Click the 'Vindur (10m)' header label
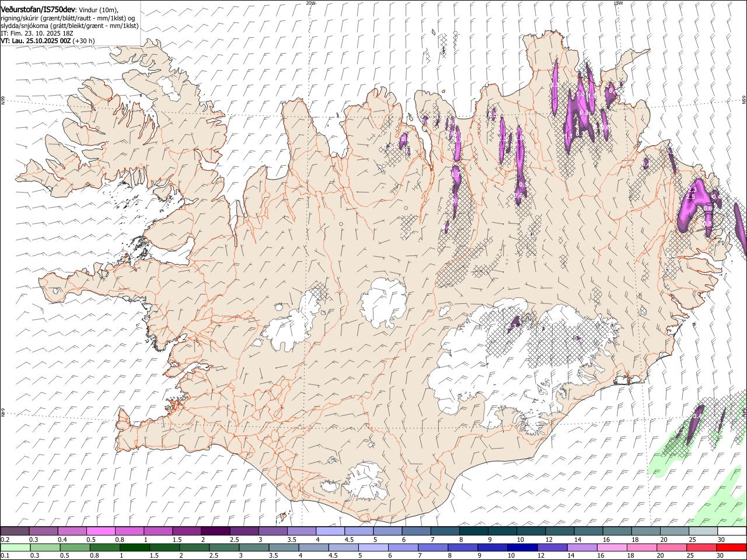The image size is (747, 560). [x=98, y=10]
